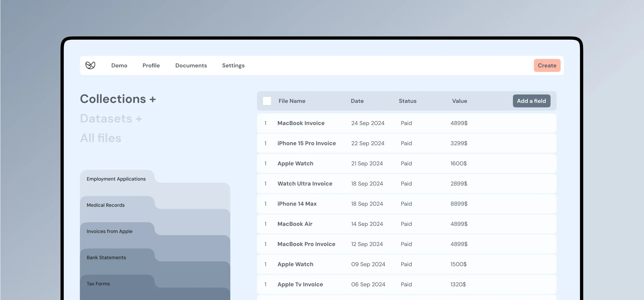Open the Medical Records folder
The height and width of the screenshot is (300, 644).
click(105, 205)
